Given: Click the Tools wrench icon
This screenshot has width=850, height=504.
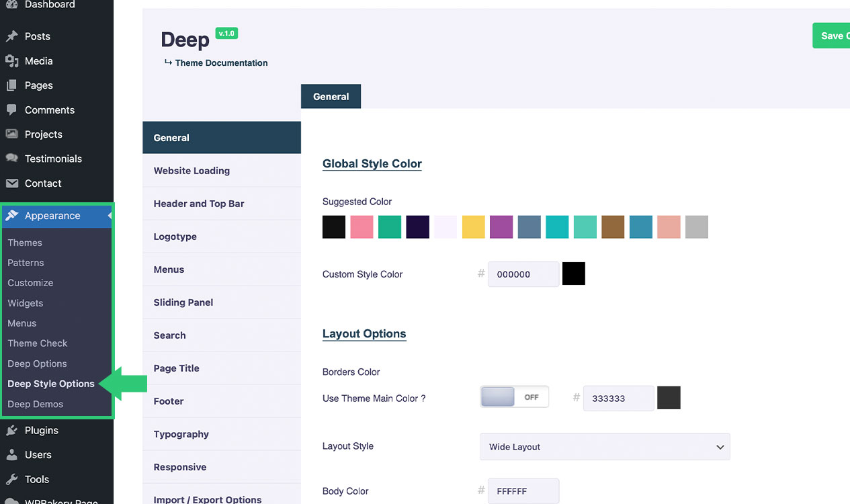Looking at the screenshot, I should pos(11,479).
